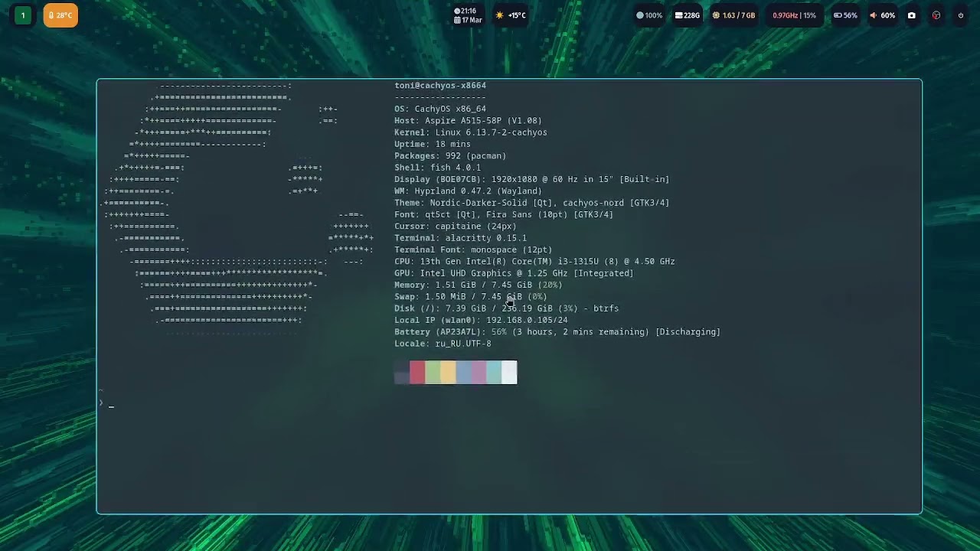Click the teal color block in terminal
This screenshot has height=551, width=980.
[494, 373]
